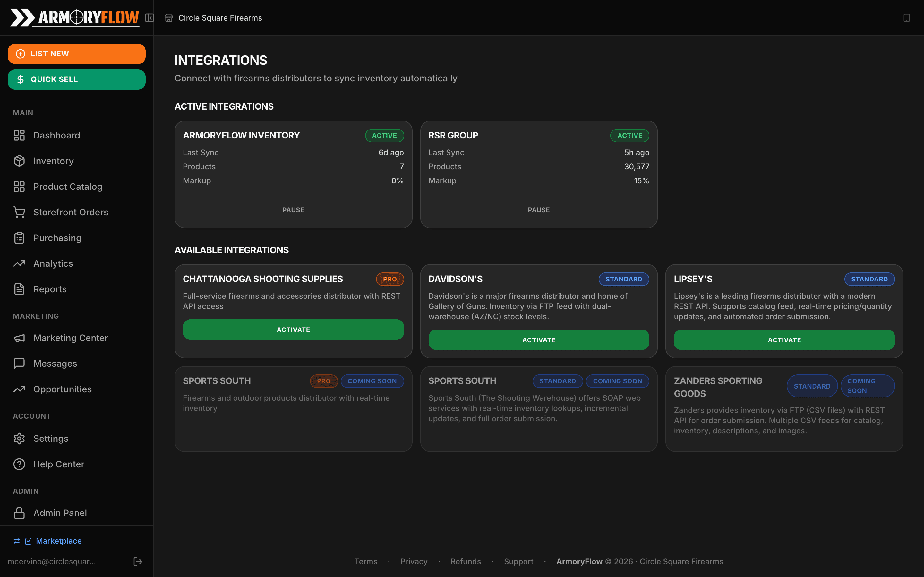
Task: Open the Support link in the footer
Action: (x=518, y=561)
